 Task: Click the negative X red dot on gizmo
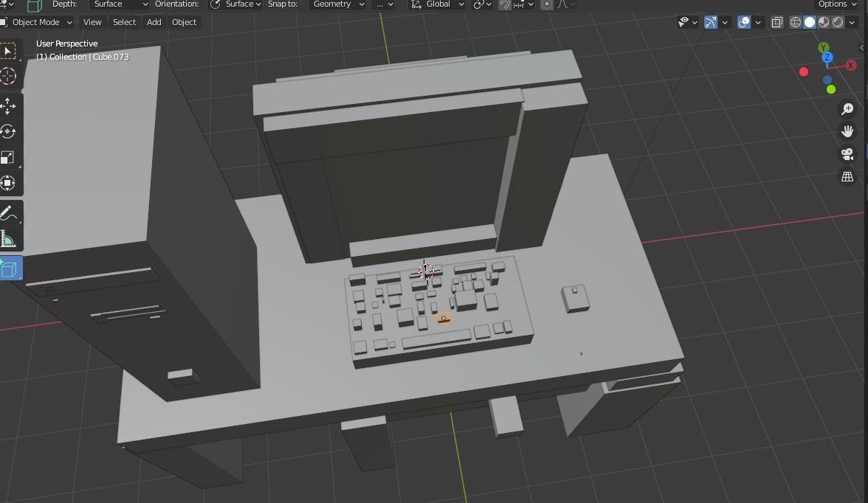[x=804, y=72]
